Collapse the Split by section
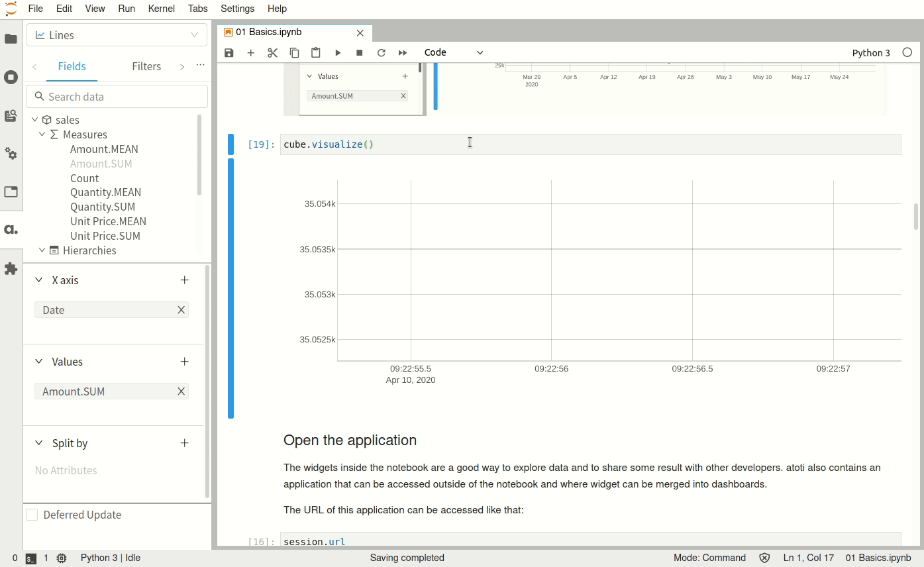The height and width of the screenshot is (567, 924). coord(39,443)
